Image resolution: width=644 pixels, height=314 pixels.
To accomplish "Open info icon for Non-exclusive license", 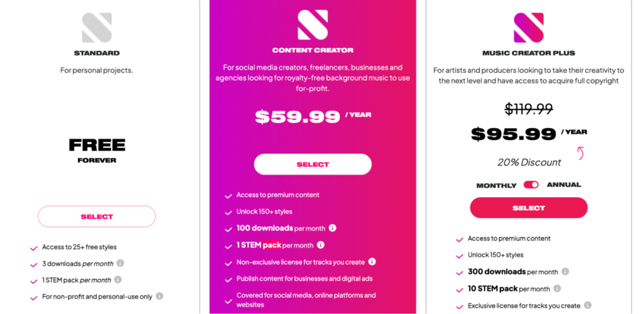I will pos(372,261).
